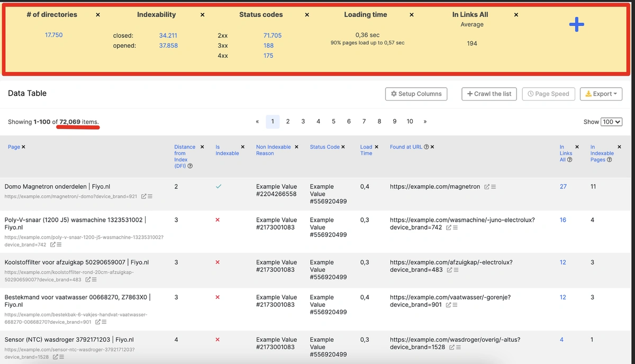635x364 pixels.
Task: Click the help icon next to Found at URL
Action: click(425, 147)
